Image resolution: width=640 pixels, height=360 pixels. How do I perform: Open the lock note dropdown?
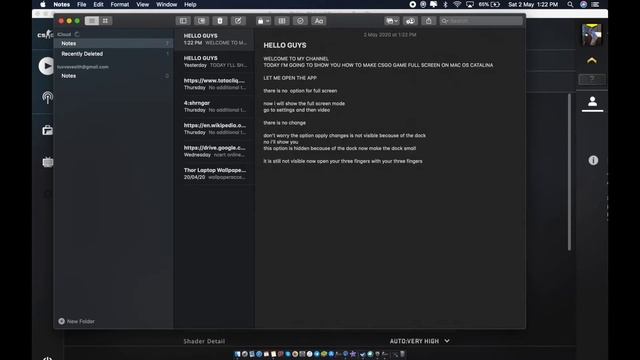coord(263,21)
